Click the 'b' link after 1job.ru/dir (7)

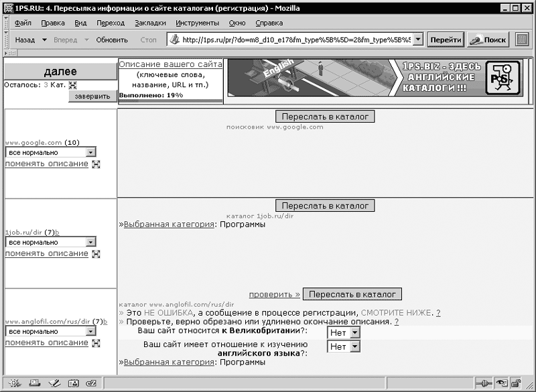point(57,233)
